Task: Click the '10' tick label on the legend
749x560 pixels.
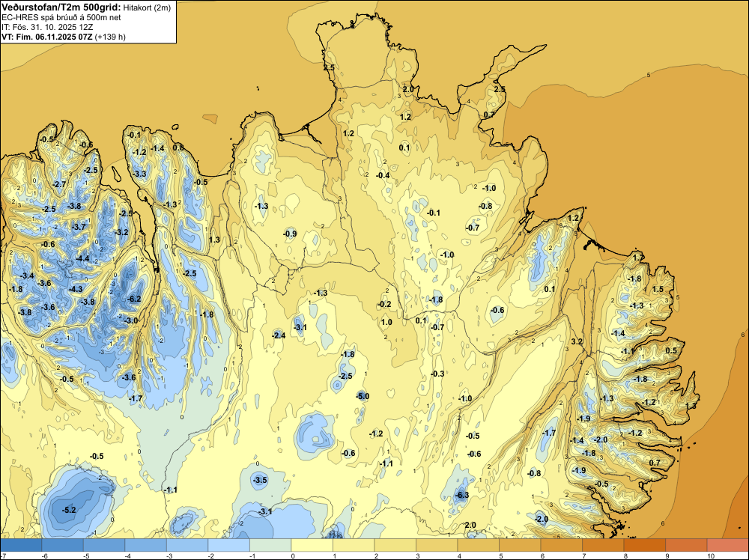Action: (x=710, y=556)
